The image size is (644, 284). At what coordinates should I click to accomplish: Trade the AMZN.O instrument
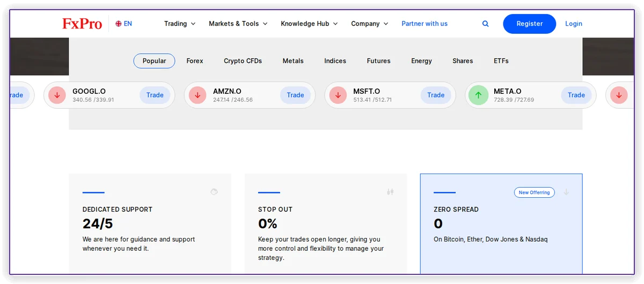[x=295, y=95]
